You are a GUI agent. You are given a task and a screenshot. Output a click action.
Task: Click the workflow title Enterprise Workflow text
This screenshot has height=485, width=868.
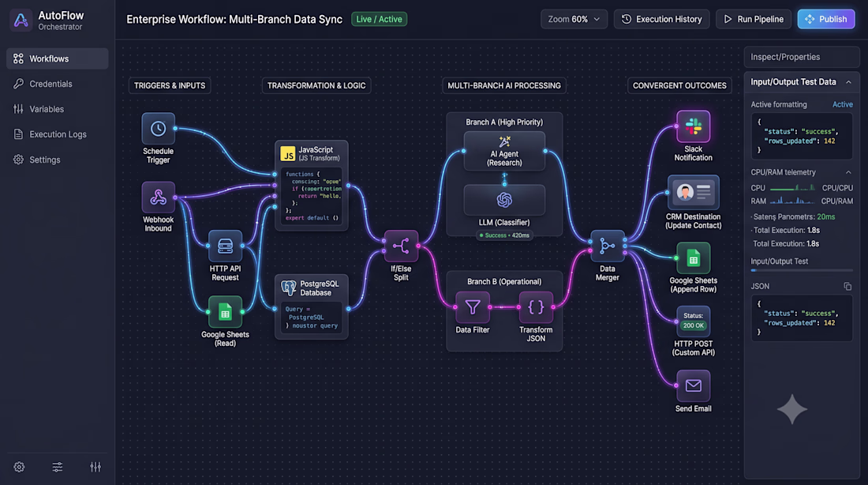click(234, 20)
